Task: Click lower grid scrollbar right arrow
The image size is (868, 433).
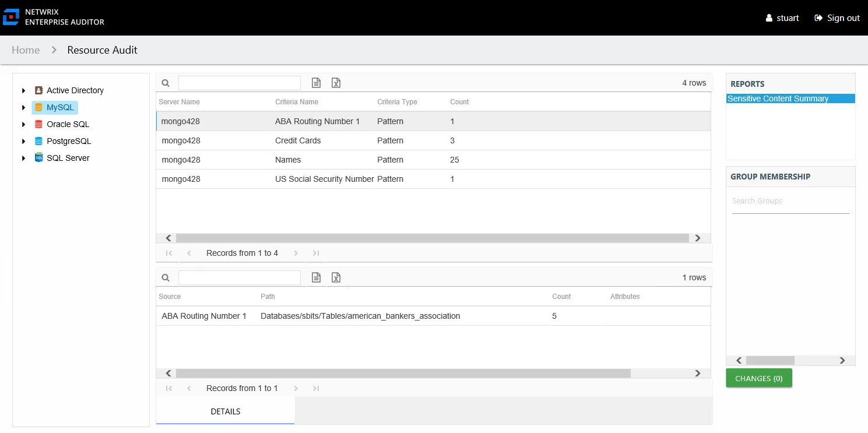Action: pos(697,373)
